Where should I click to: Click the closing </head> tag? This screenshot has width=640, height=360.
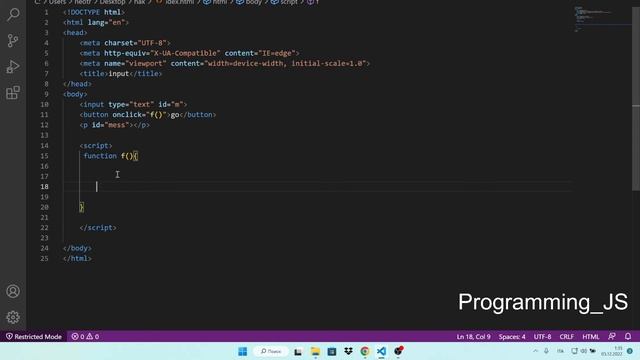coord(78,84)
